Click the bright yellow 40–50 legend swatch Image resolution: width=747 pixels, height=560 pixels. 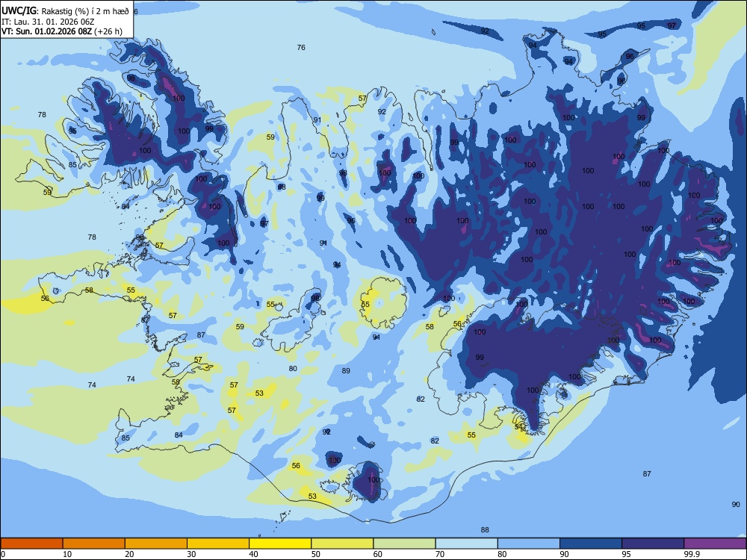(280, 544)
